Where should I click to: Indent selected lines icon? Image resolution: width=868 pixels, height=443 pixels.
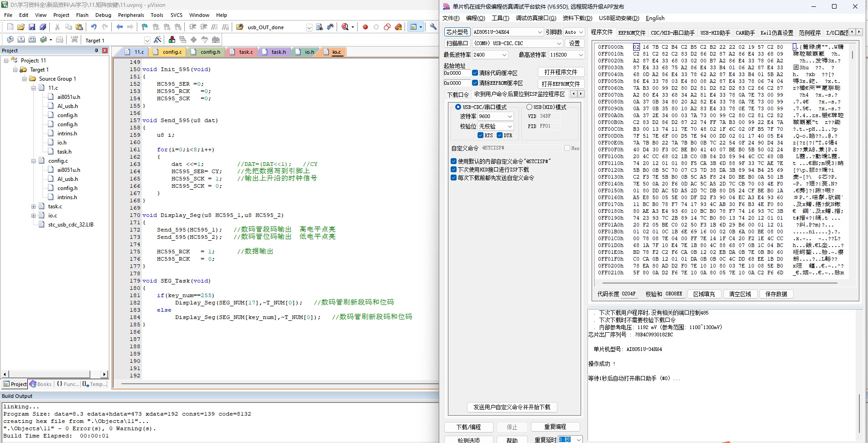(192, 27)
